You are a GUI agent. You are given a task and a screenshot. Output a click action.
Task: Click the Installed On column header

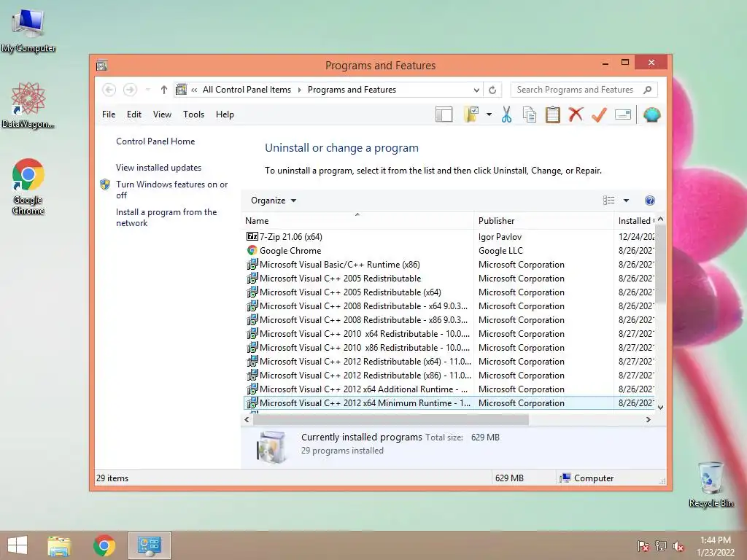tap(635, 220)
